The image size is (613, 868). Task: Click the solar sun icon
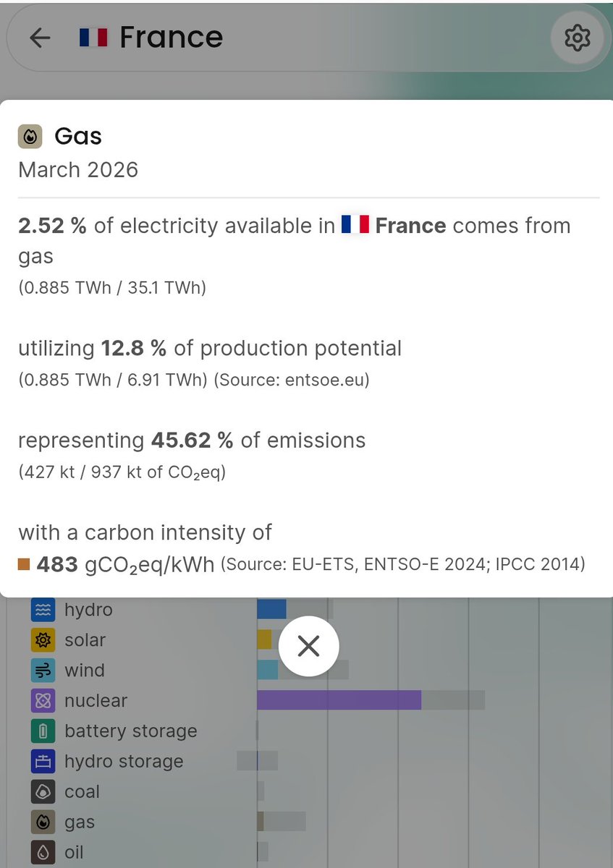point(43,640)
